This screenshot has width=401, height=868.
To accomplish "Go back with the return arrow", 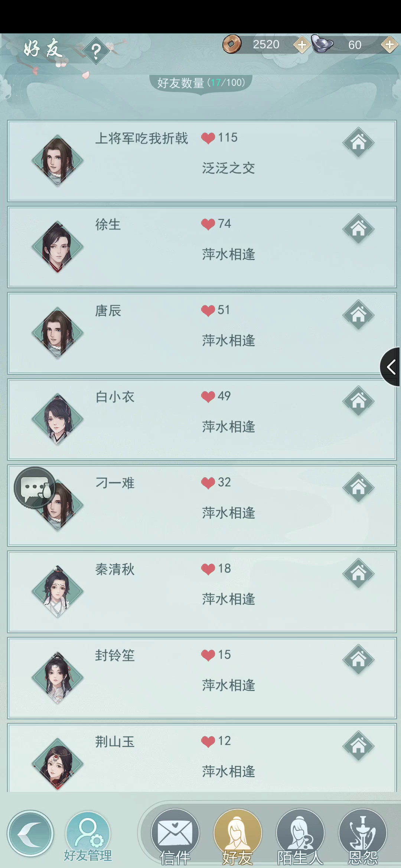I will click(x=30, y=833).
